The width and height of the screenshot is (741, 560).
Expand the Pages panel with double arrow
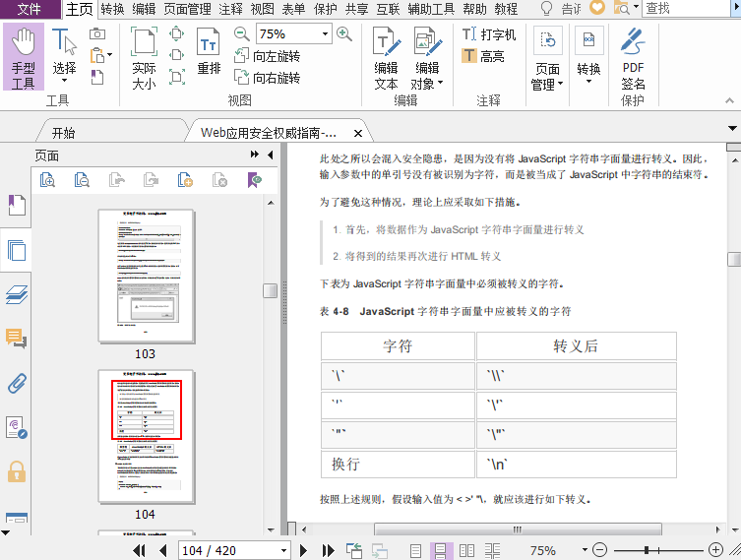[255, 155]
